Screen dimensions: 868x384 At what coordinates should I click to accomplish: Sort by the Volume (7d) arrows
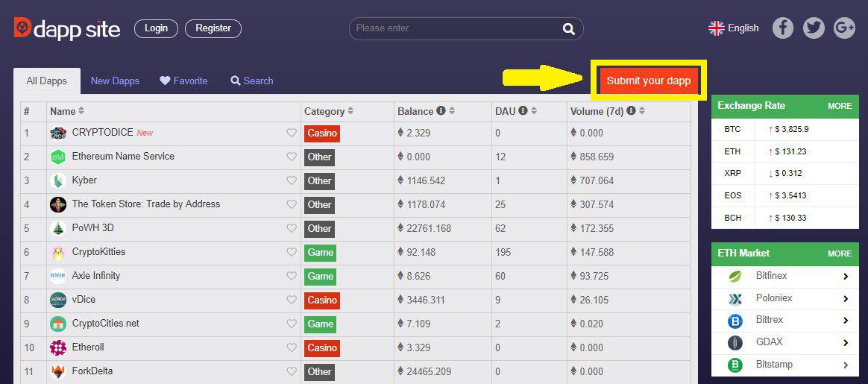[642, 111]
